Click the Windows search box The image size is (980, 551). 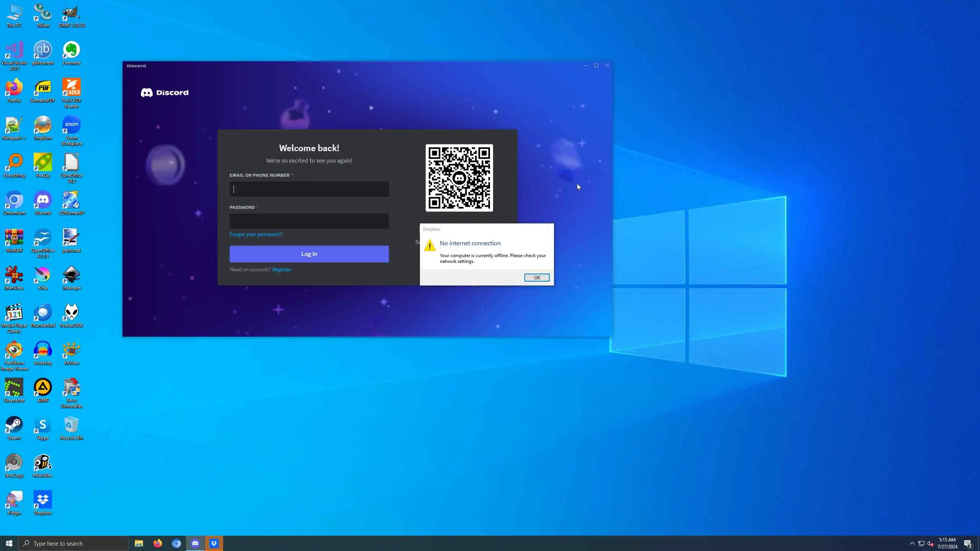click(73, 543)
